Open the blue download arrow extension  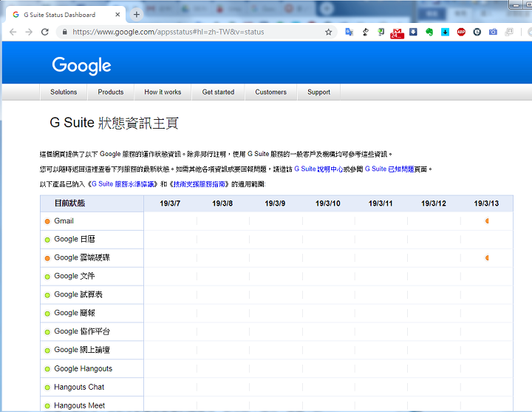[413, 32]
